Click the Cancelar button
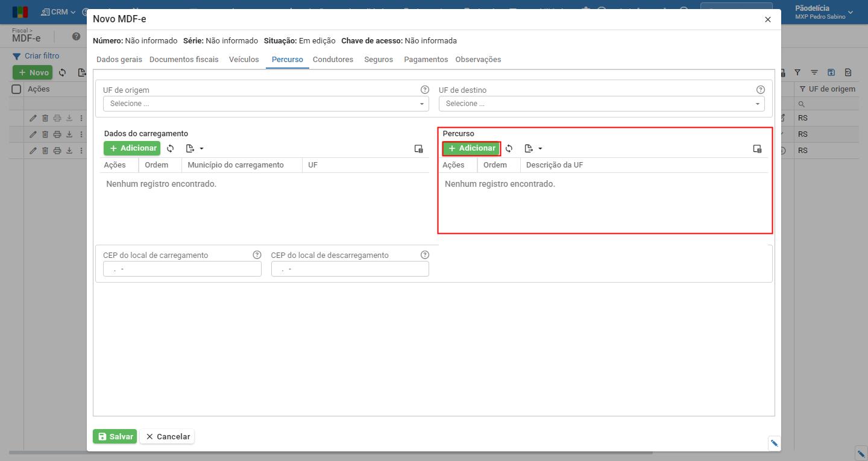868x461 pixels. coord(167,436)
